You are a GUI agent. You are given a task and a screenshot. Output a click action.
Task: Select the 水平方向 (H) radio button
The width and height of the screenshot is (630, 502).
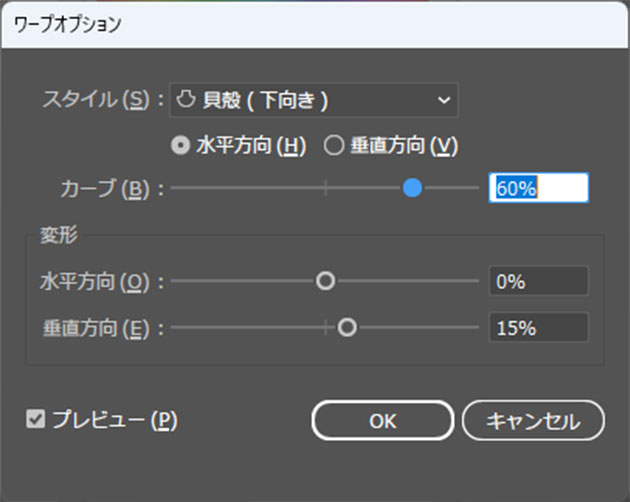coord(180,145)
